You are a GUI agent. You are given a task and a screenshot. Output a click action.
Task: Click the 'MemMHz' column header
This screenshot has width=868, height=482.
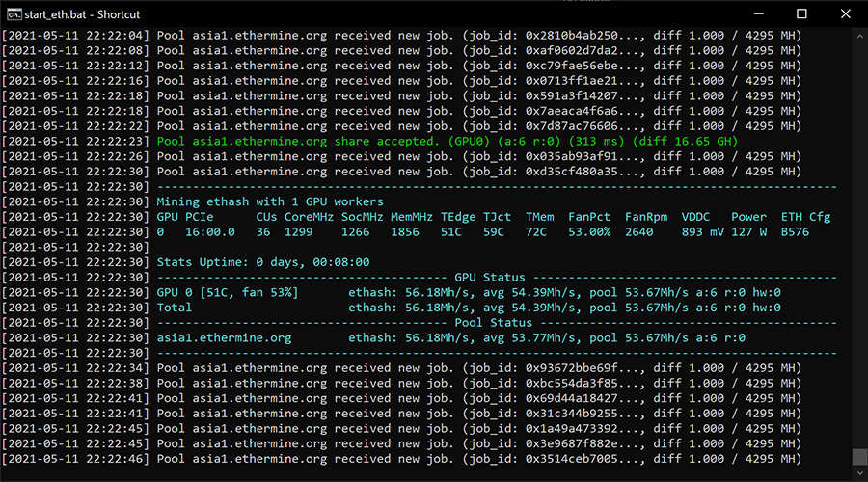[412, 217]
